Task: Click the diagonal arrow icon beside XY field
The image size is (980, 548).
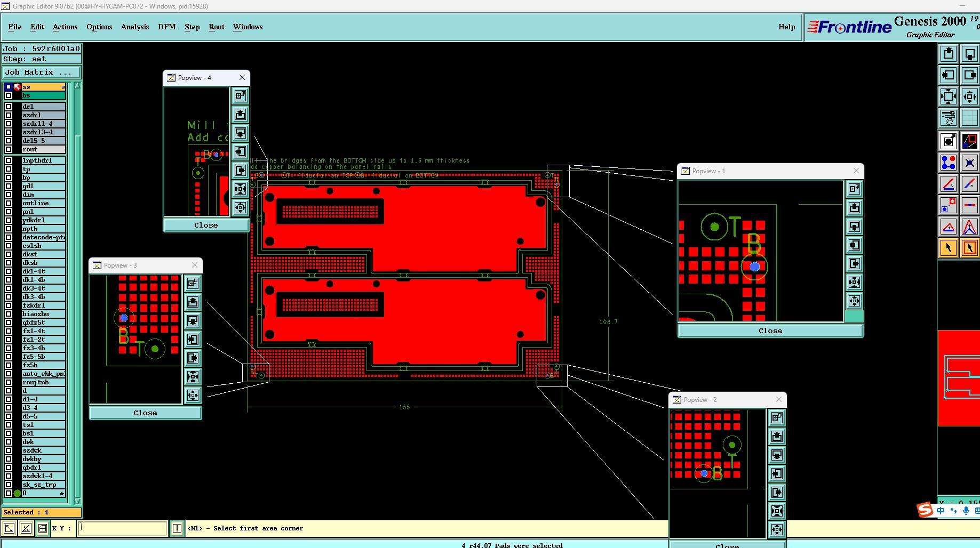Action: click(9, 528)
